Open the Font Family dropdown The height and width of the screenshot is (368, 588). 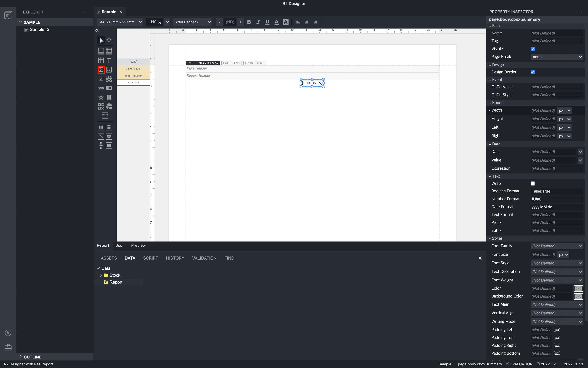coord(557,246)
